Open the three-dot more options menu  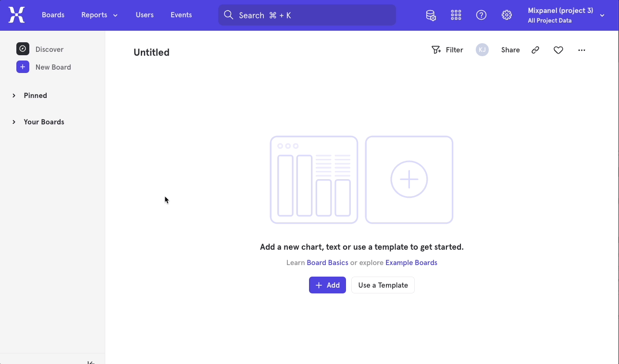coord(582,50)
